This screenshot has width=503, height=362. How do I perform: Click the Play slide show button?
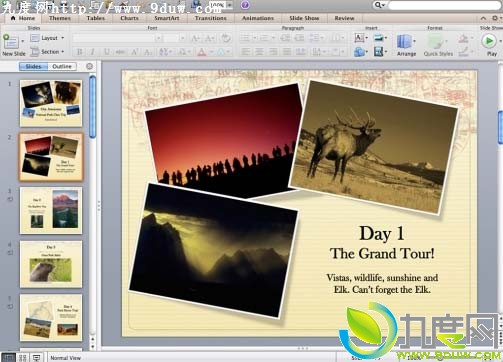point(489,41)
